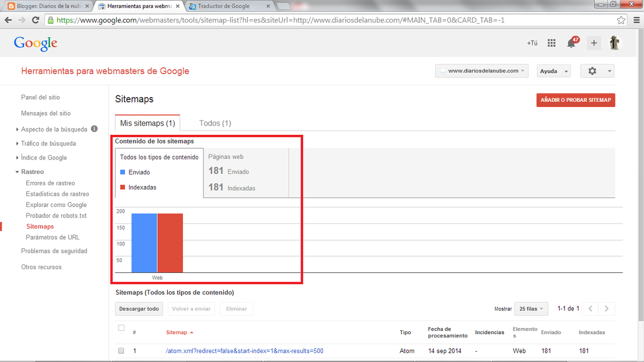Click the settings gear icon
Screen dimensions: 644x362
(x=592, y=71)
